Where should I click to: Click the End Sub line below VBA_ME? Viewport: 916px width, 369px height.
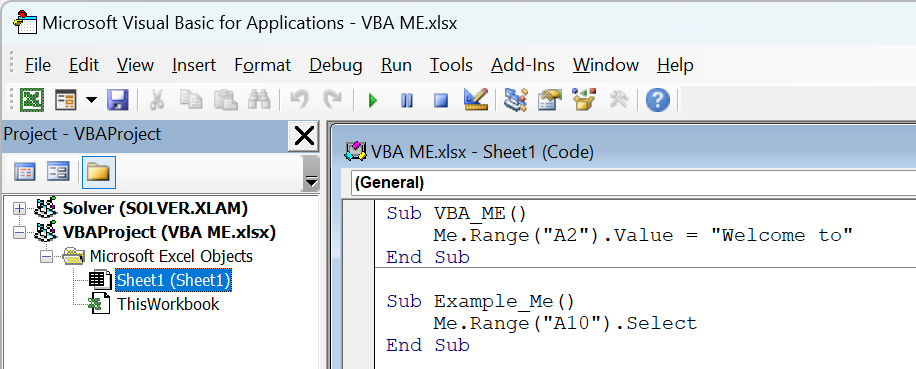428,257
